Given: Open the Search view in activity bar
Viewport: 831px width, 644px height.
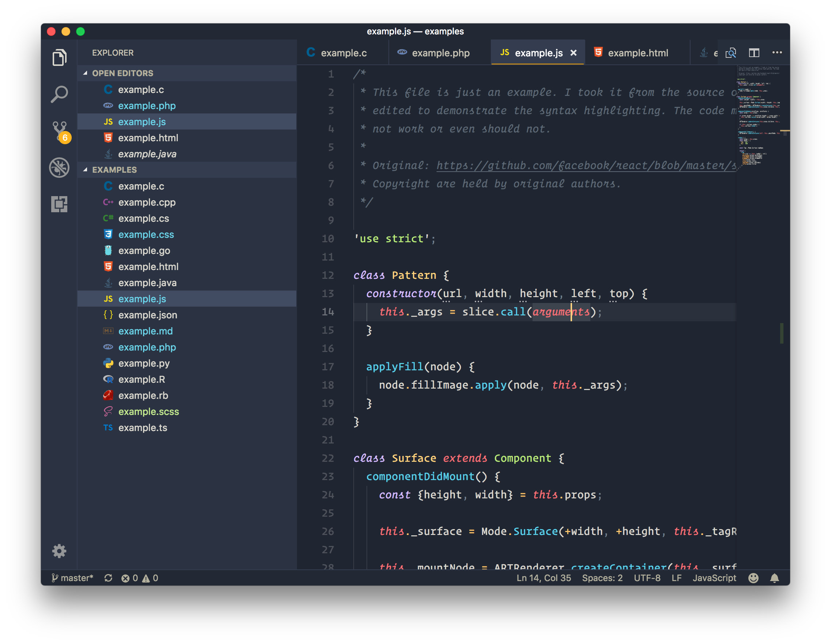Looking at the screenshot, I should click(x=59, y=94).
